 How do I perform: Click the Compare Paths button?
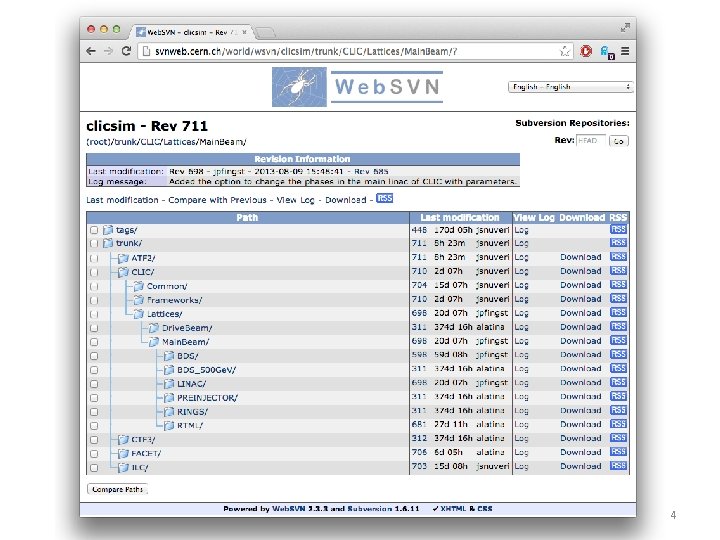coord(118,489)
